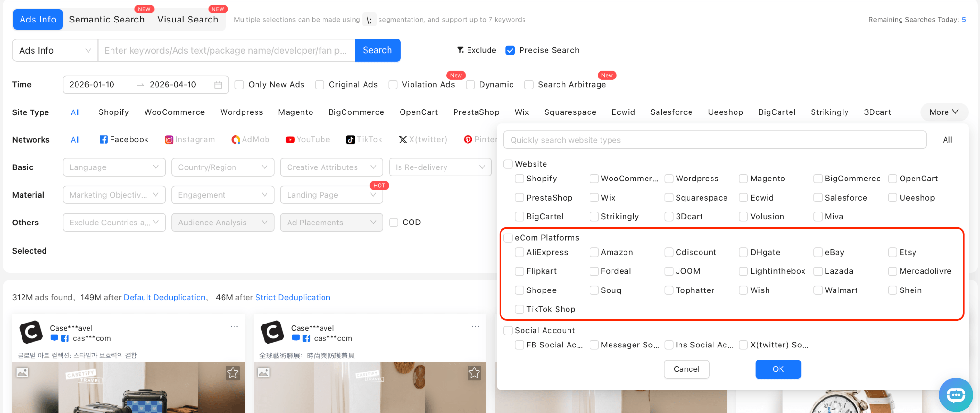The width and height of the screenshot is (980, 413).
Task: Toggle the Precise Search checkbox
Action: point(510,50)
